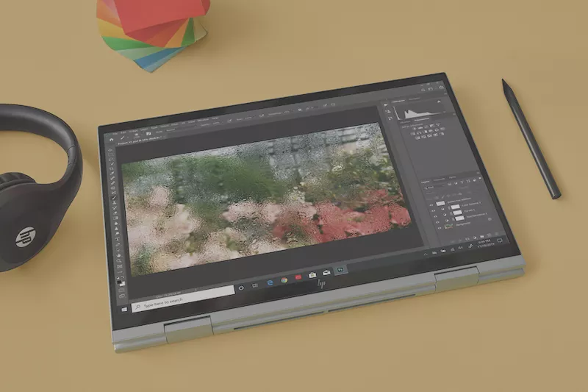Click the Photoshop Home icon
This screenshot has height=392, width=588.
click(112, 140)
